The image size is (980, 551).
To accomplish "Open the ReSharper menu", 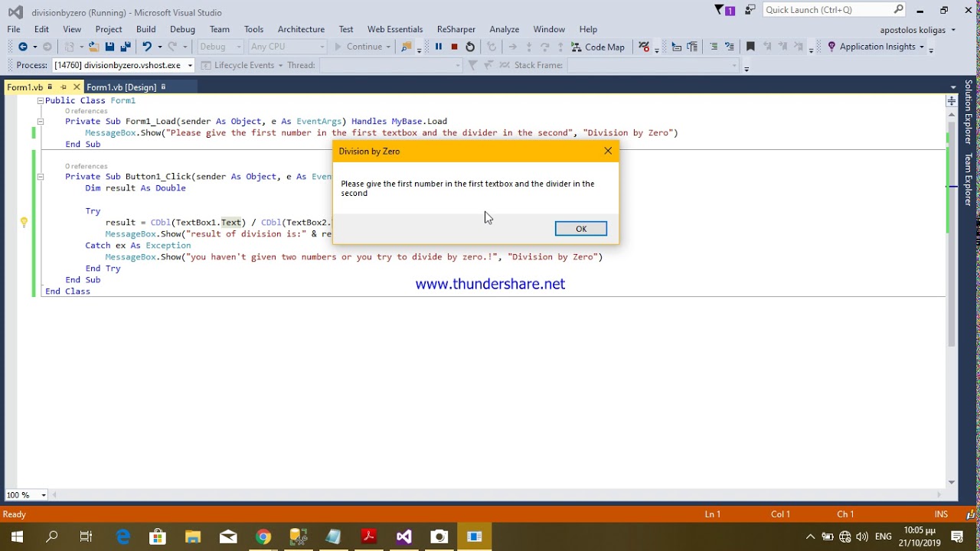I will point(456,29).
